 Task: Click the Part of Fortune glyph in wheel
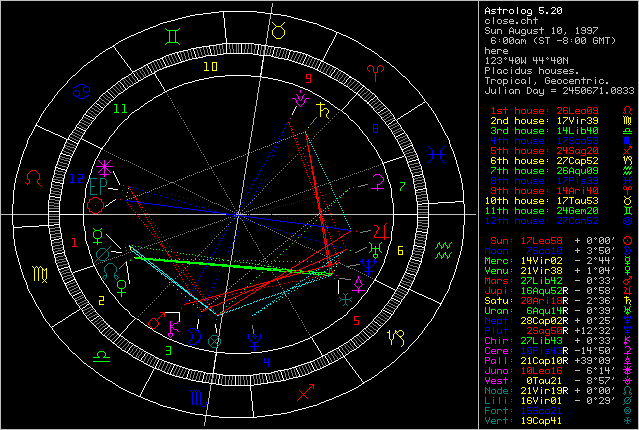pos(214,341)
